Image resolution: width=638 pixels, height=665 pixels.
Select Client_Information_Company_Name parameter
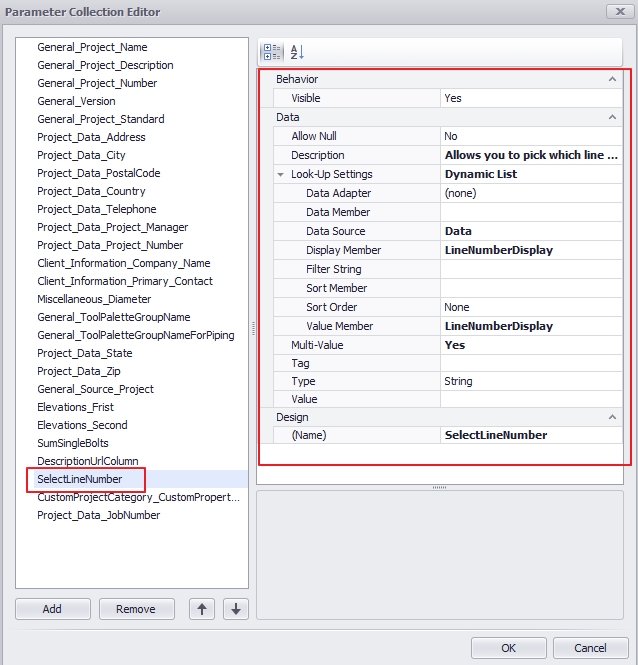point(124,263)
